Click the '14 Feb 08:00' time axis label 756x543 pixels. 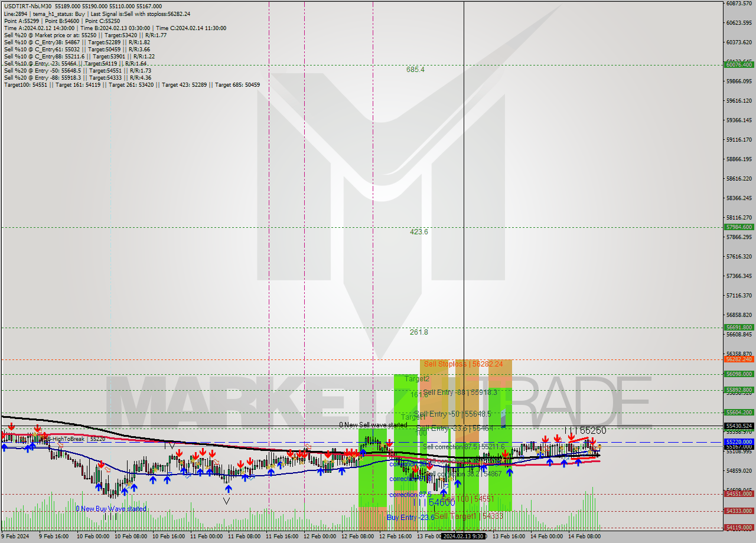tap(584, 537)
